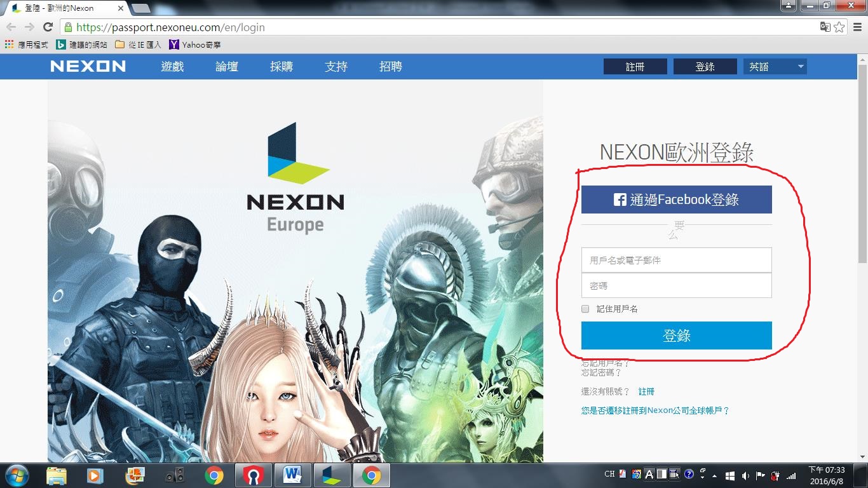Open Windows Explorer from the taskbar
The height and width of the screenshot is (488, 868).
(57, 475)
